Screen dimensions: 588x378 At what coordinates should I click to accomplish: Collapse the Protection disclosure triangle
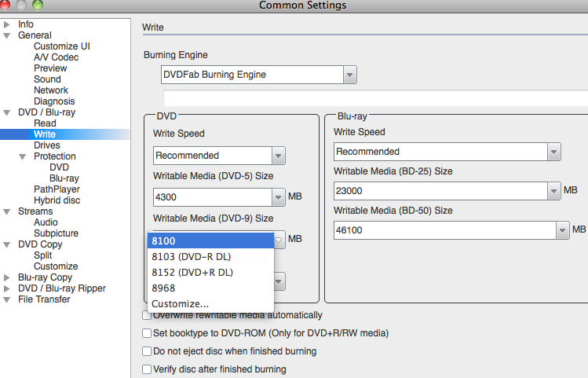coord(23,156)
